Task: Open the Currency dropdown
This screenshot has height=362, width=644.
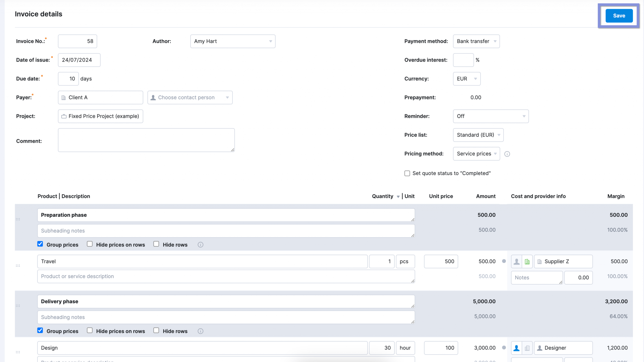Action: (x=466, y=79)
